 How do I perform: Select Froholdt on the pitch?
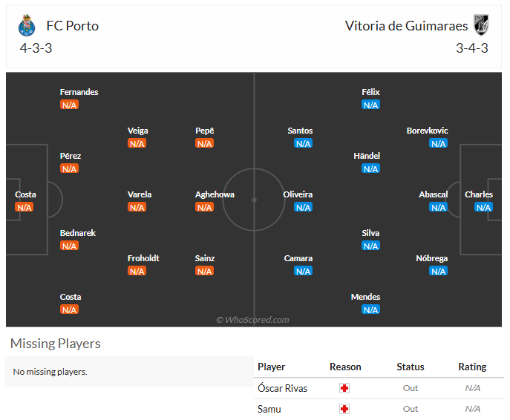[x=143, y=258]
